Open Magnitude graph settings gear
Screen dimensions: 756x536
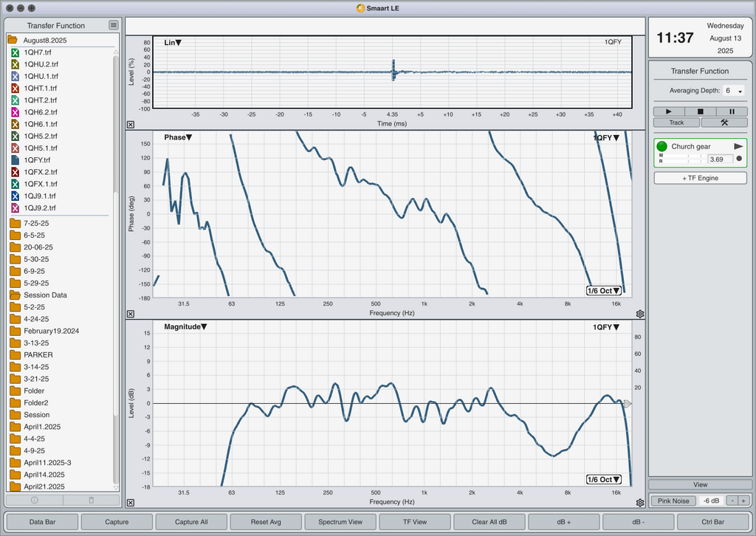(640, 503)
